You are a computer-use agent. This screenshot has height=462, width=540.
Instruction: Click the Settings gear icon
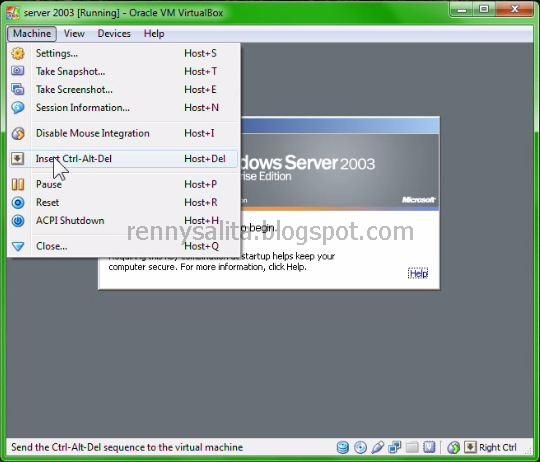point(18,53)
